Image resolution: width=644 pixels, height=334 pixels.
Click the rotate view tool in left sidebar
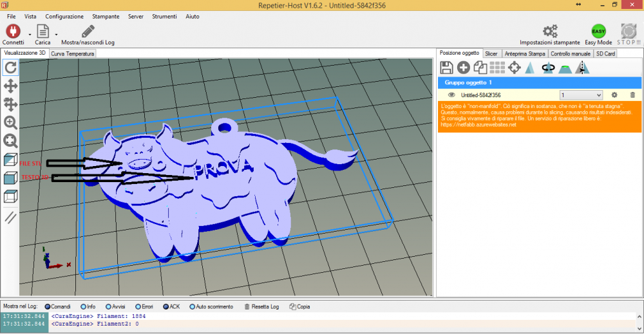point(11,68)
